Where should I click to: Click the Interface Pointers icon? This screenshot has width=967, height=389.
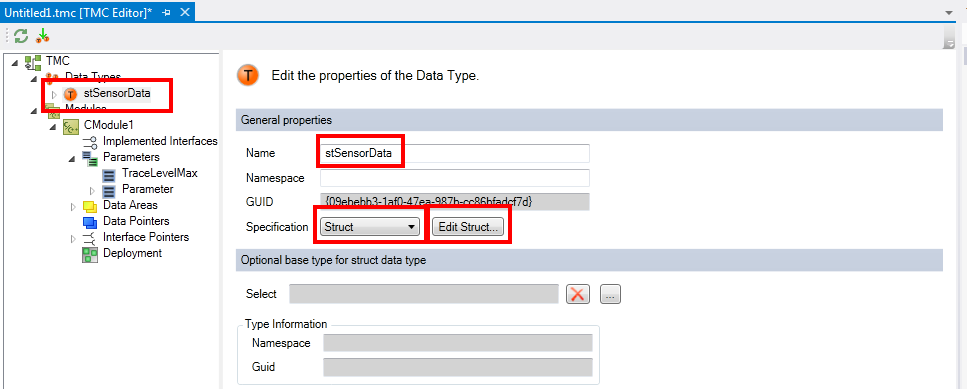click(x=90, y=238)
